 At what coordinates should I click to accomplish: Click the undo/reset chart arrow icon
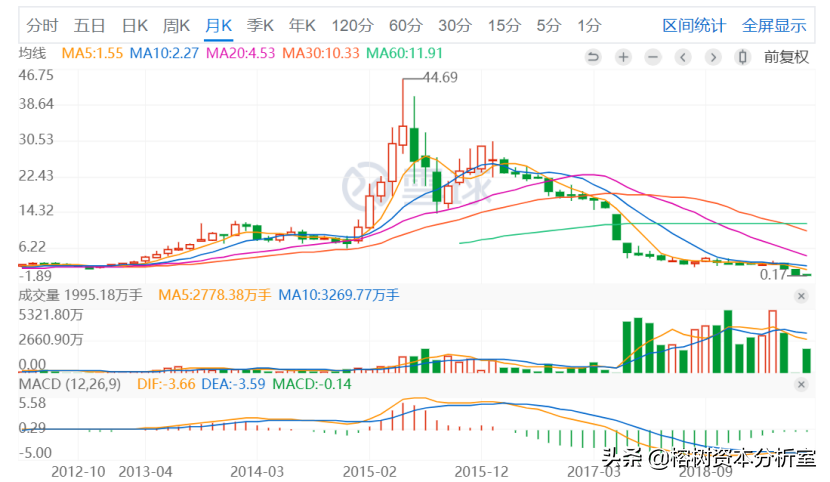coord(593,57)
